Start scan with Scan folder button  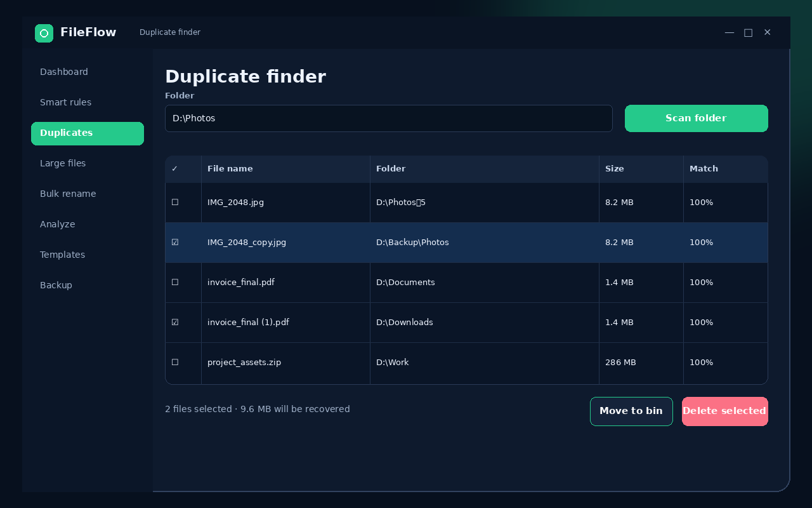696,119
